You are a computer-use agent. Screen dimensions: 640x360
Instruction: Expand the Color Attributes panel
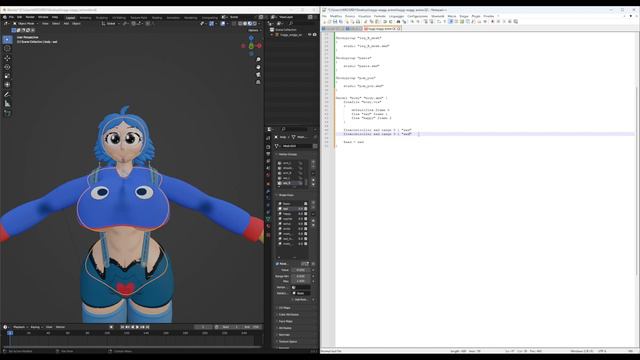pos(288,315)
